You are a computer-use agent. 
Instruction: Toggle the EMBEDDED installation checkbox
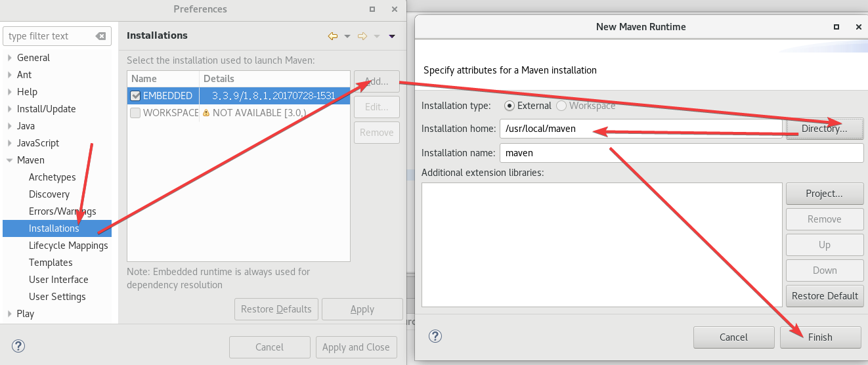pyautogui.click(x=135, y=96)
